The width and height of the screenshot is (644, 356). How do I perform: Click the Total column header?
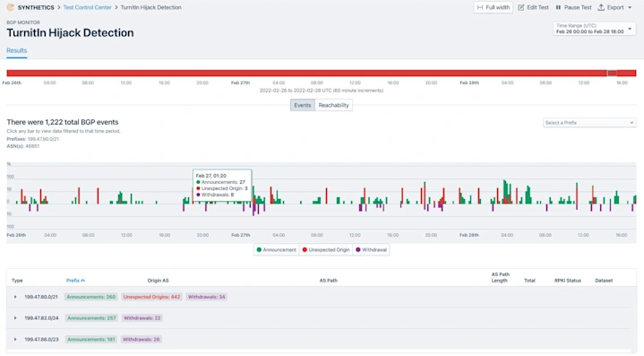click(529, 281)
